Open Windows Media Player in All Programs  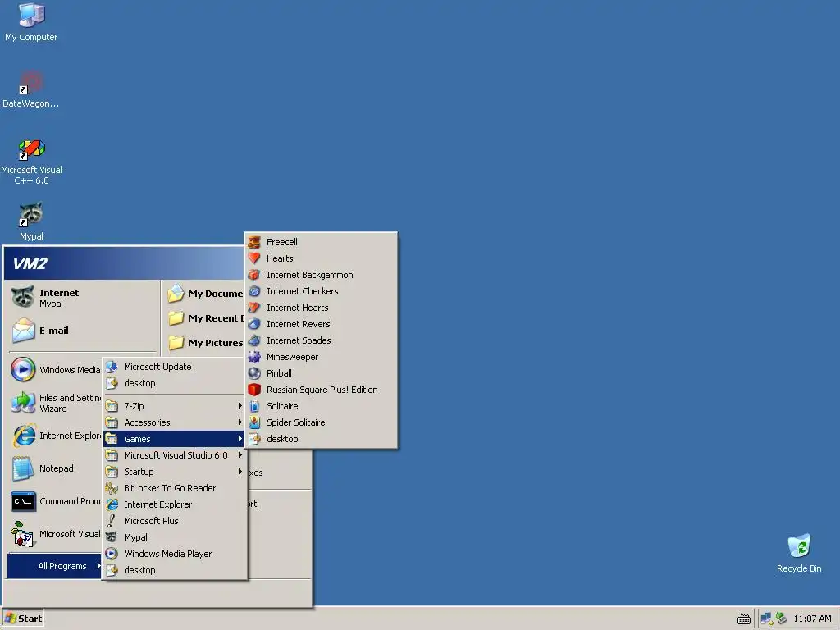[175, 554]
